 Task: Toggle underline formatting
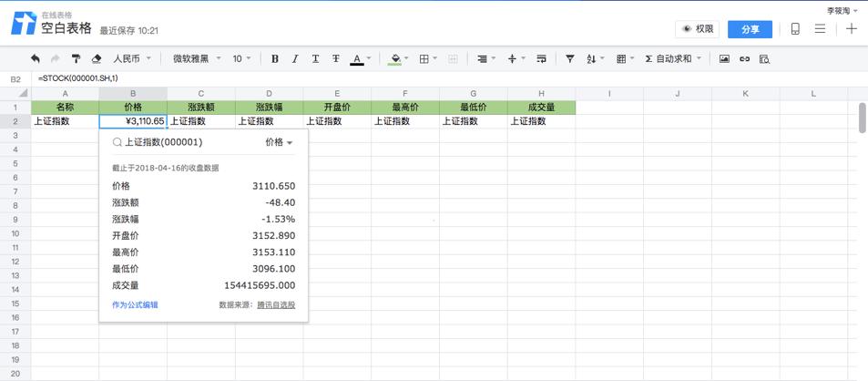[x=315, y=58]
